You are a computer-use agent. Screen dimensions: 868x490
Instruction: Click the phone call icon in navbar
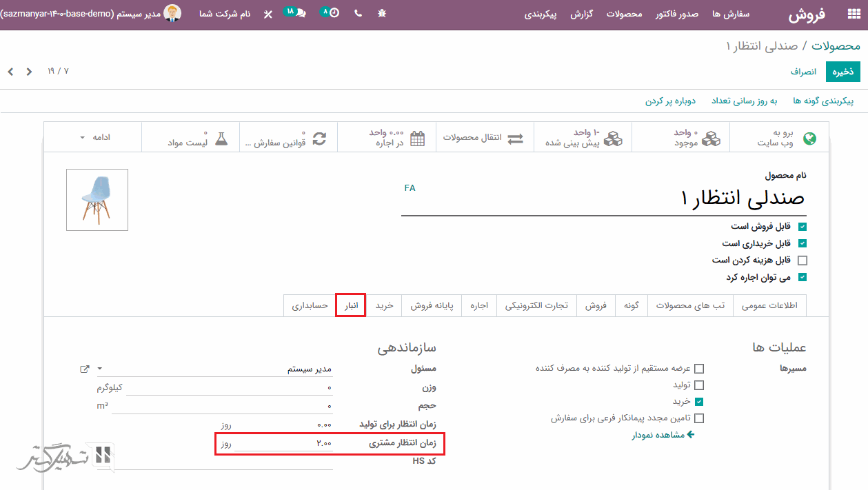(x=358, y=14)
